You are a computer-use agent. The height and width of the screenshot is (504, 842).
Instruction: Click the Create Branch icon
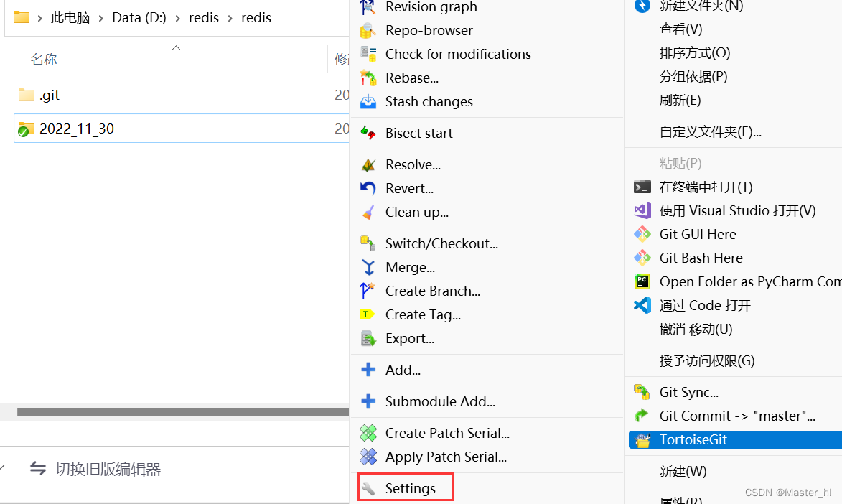(368, 291)
